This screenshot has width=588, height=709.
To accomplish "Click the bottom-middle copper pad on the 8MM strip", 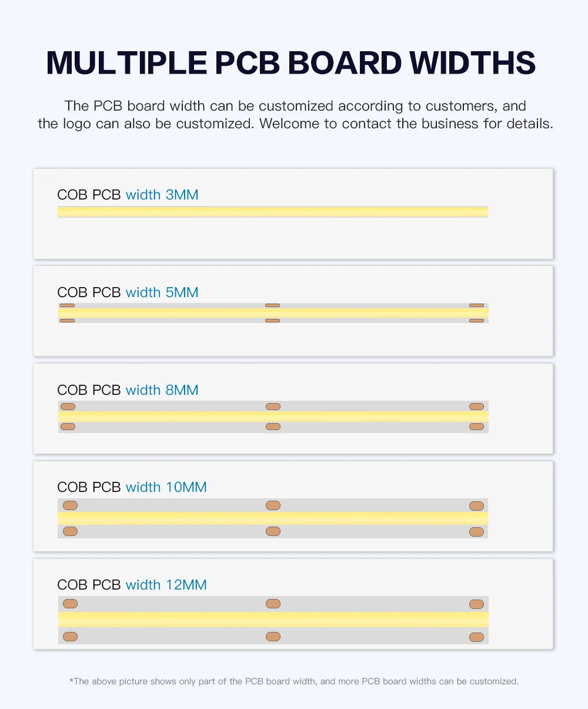I will pyautogui.click(x=273, y=427).
